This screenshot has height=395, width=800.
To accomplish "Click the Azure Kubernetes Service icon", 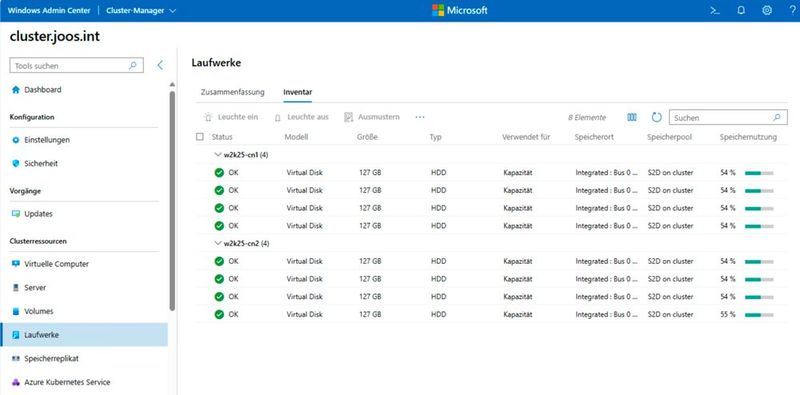I will point(15,382).
